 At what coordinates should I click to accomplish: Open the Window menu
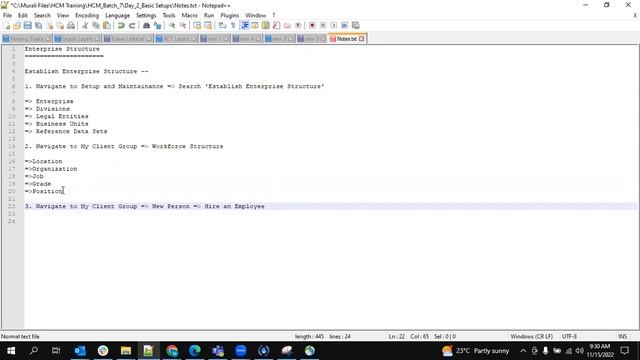(x=256, y=15)
